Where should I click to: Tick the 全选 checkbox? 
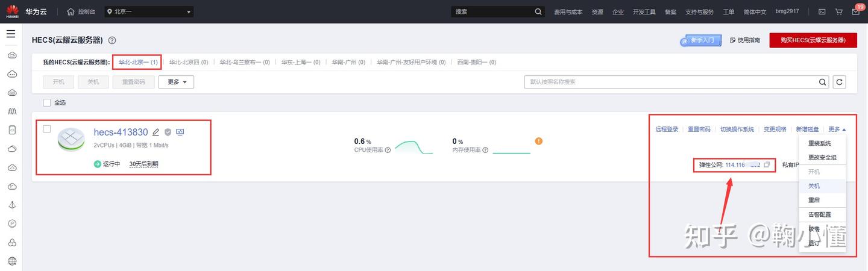pyautogui.click(x=47, y=102)
